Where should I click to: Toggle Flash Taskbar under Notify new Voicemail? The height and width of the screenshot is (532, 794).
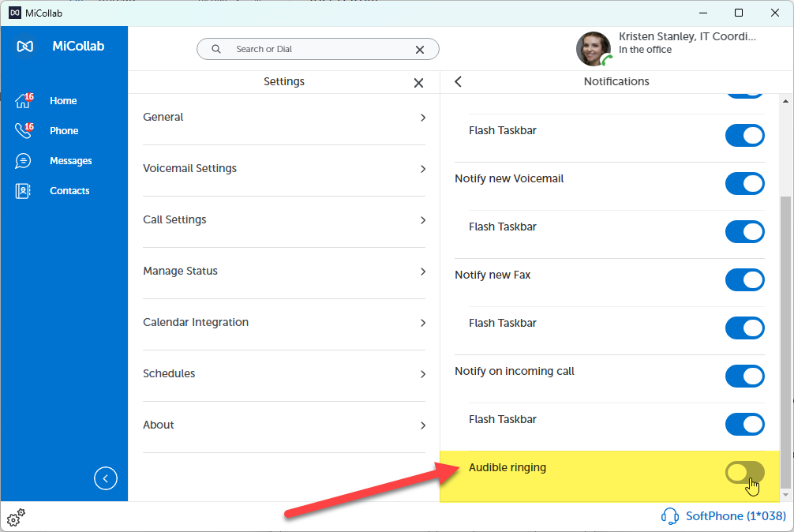point(744,232)
